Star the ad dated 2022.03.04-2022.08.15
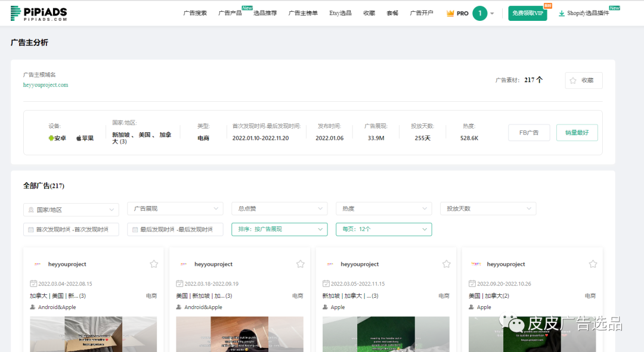Viewport: 644px width, 352px height. click(x=154, y=264)
